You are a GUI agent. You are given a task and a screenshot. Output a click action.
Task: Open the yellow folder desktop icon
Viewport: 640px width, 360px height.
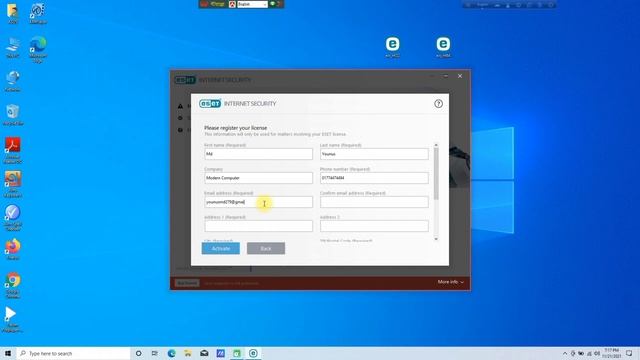13,13
